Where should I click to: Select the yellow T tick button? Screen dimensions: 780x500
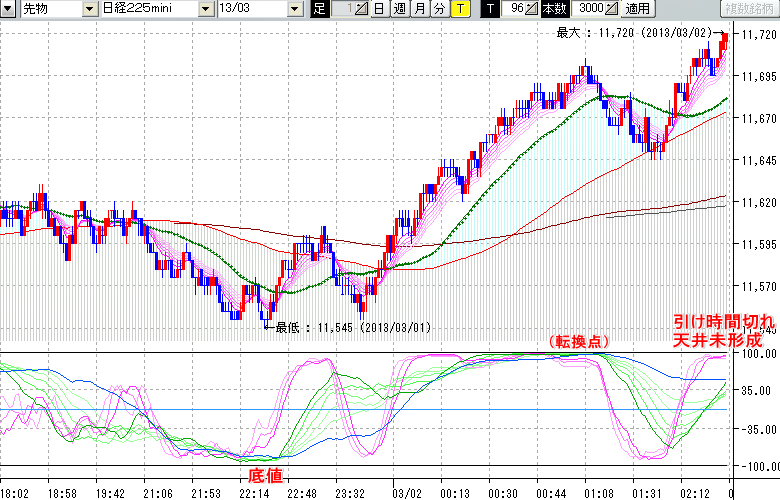[x=459, y=9]
